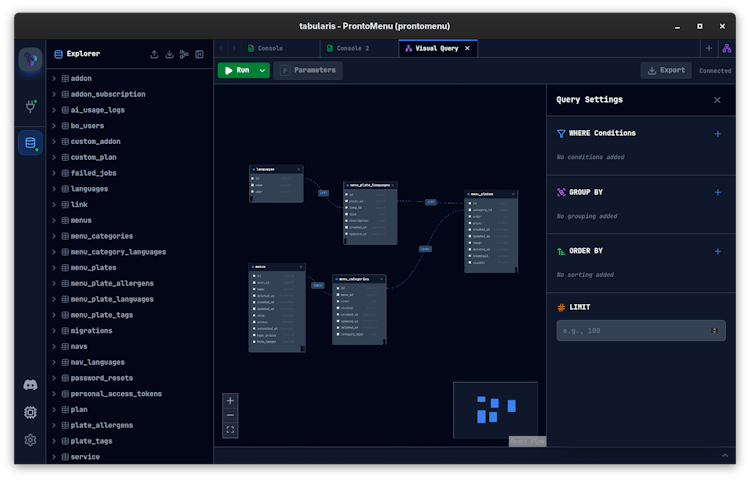Select the nav_languages table row
The image size is (750, 480).
coord(130,362)
